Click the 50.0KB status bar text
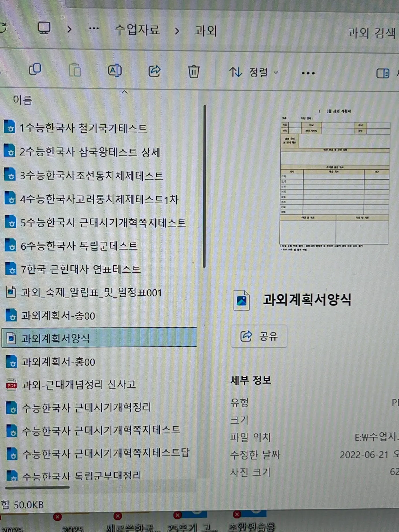 [x=29, y=505]
